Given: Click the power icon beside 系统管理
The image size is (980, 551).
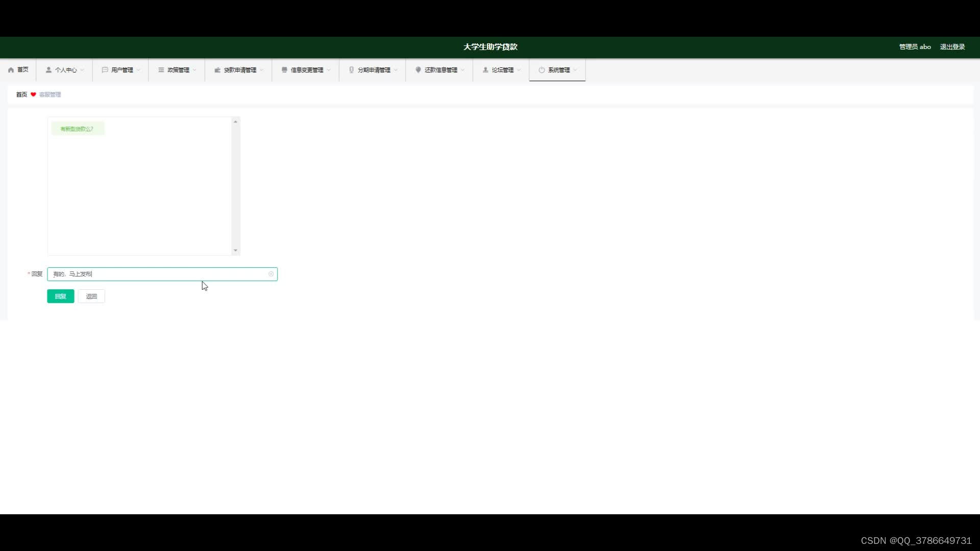Looking at the screenshot, I should (542, 70).
